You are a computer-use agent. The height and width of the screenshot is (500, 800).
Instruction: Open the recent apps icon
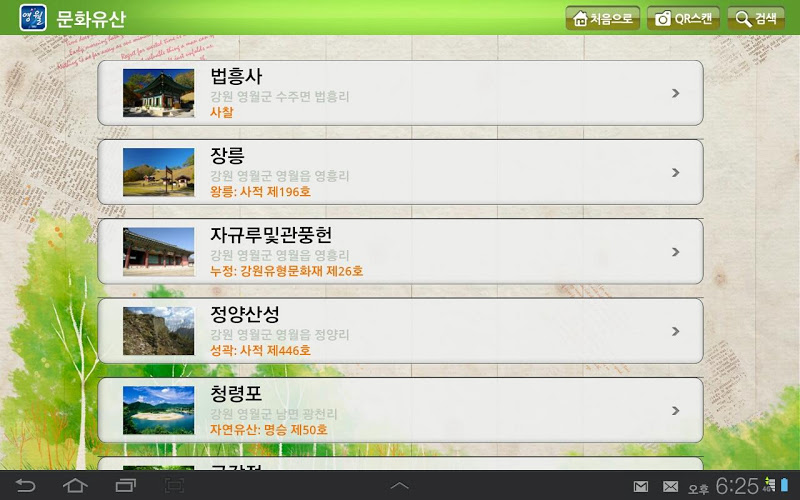coord(125,485)
